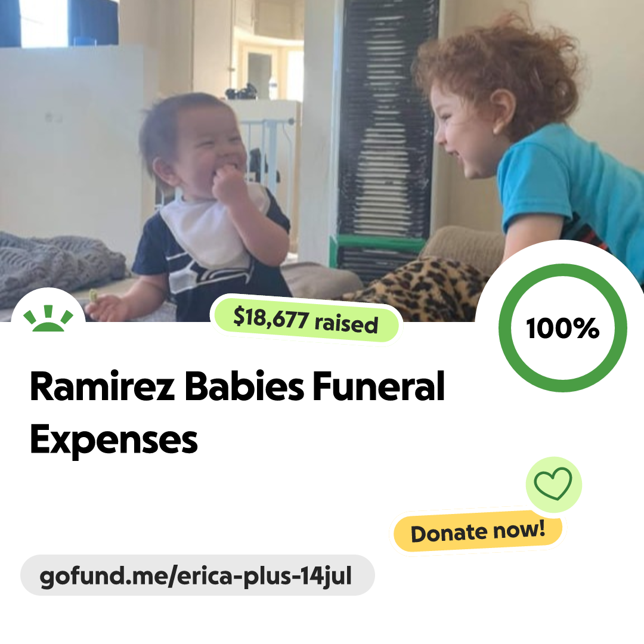Screen dimensions: 644x644
Task: Click the campaign photo of two children
Action: click(322, 160)
